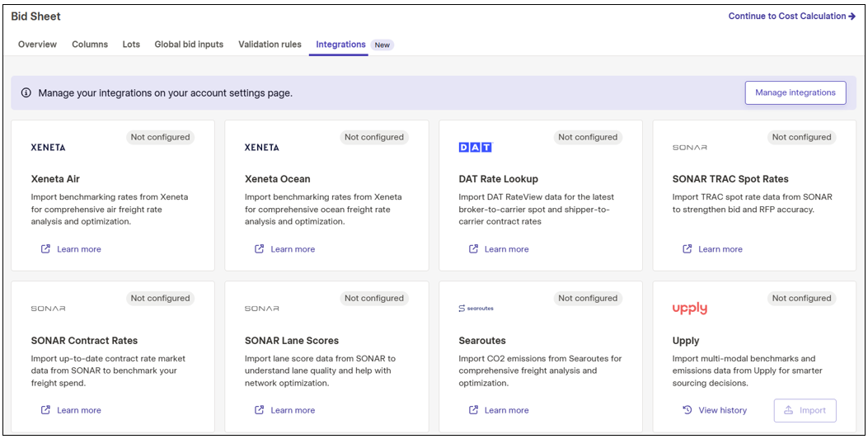The image size is (868, 439).
Task: Open the Validation rules tab
Action: pyautogui.click(x=270, y=45)
